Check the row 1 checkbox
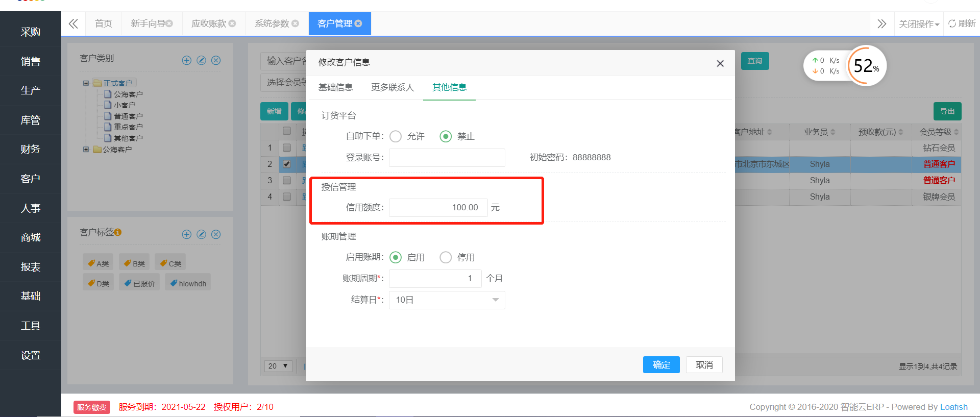The width and height of the screenshot is (980, 417). [x=287, y=148]
